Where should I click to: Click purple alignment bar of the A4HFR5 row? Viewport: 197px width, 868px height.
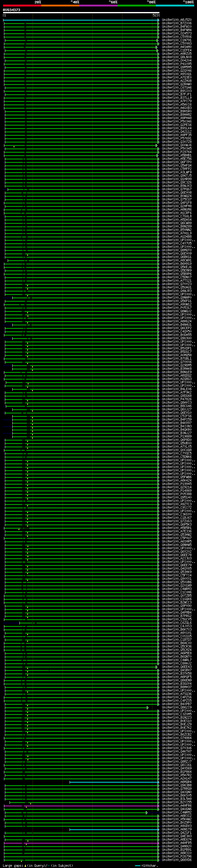(x=81, y=843)
